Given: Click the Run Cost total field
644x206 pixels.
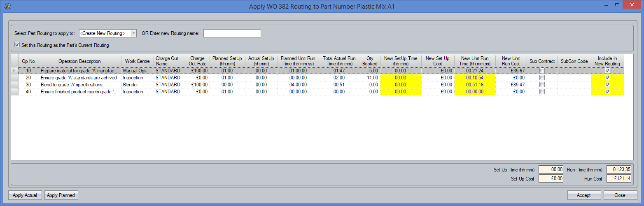Looking at the screenshot, I should pos(618,179).
